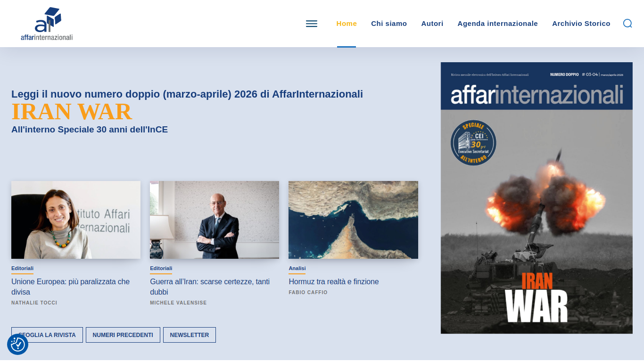Open Michele Valensise's photo thumbnail
The width and height of the screenshot is (644, 362).
[x=215, y=220]
